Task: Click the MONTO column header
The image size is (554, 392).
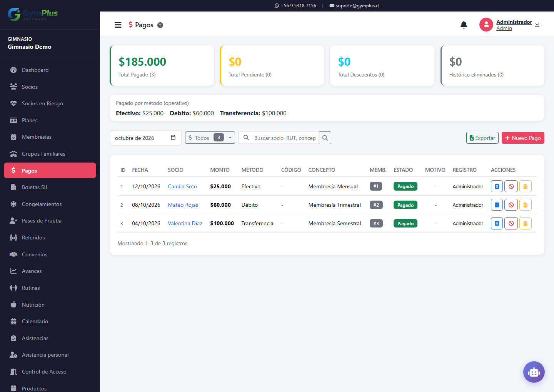Action: (x=220, y=170)
